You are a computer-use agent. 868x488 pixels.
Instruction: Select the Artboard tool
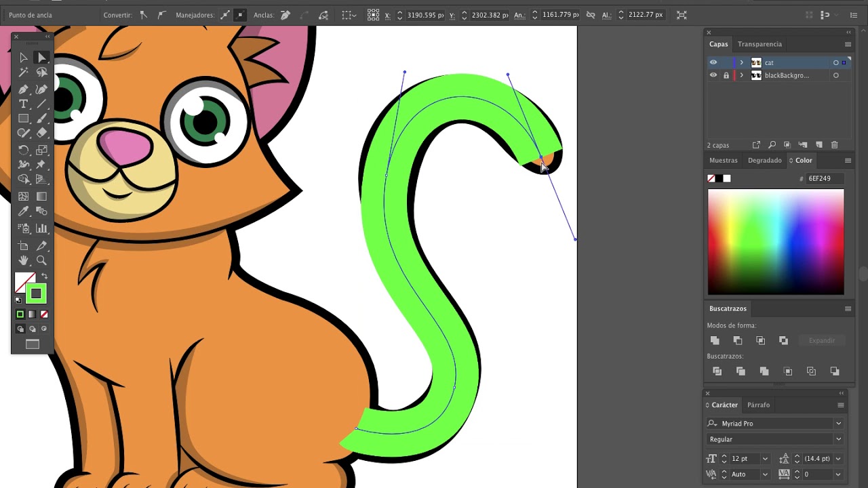point(23,245)
